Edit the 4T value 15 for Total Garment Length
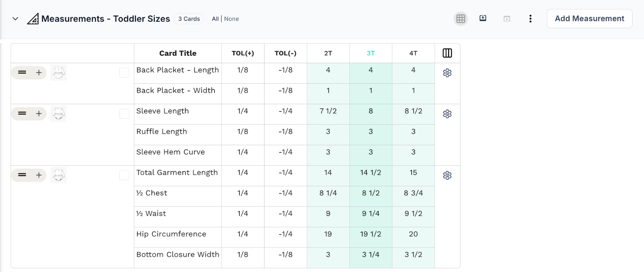 pyautogui.click(x=413, y=176)
